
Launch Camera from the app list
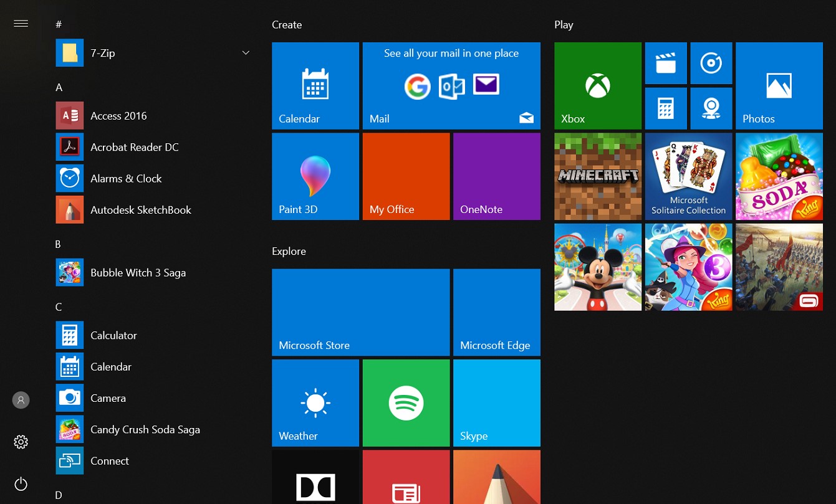[x=155, y=398]
